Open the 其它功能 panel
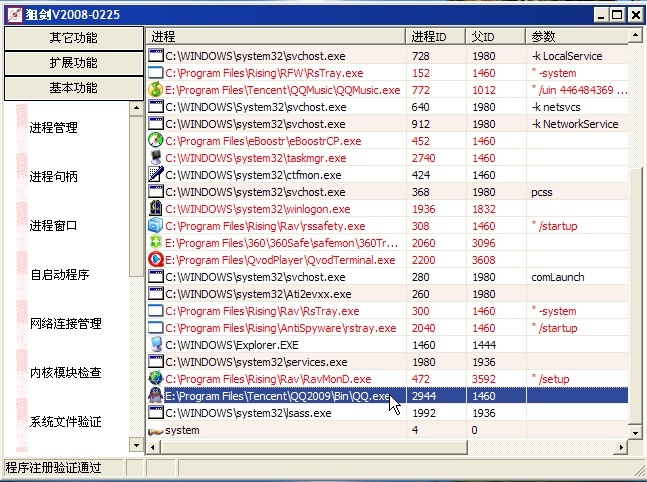 pyautogui.click(x=74, y=38)
